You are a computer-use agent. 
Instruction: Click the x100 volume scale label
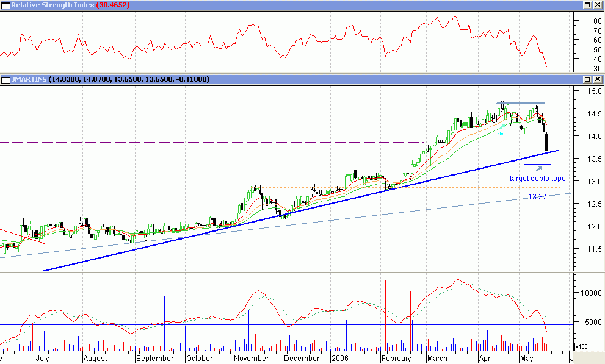(x=581, y=347)
